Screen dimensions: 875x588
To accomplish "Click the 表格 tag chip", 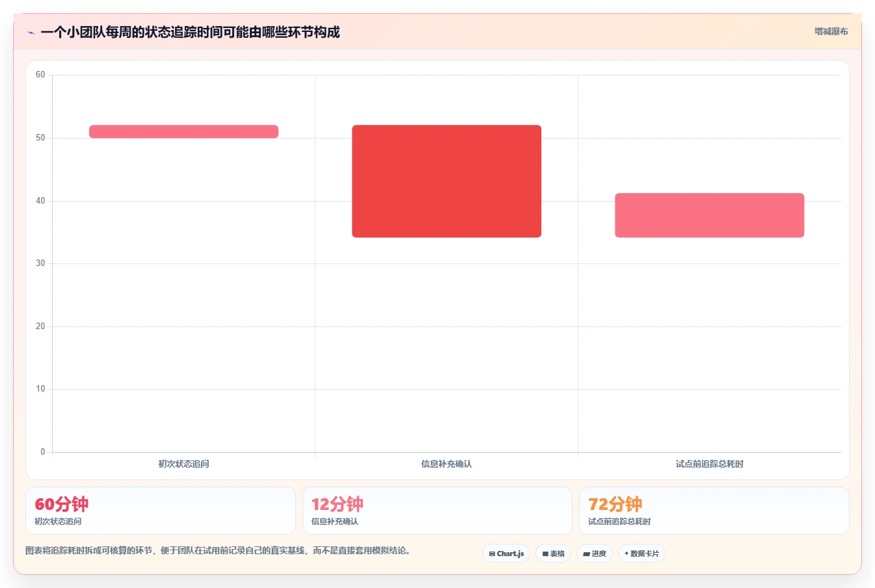I will (x=553, y=554).
